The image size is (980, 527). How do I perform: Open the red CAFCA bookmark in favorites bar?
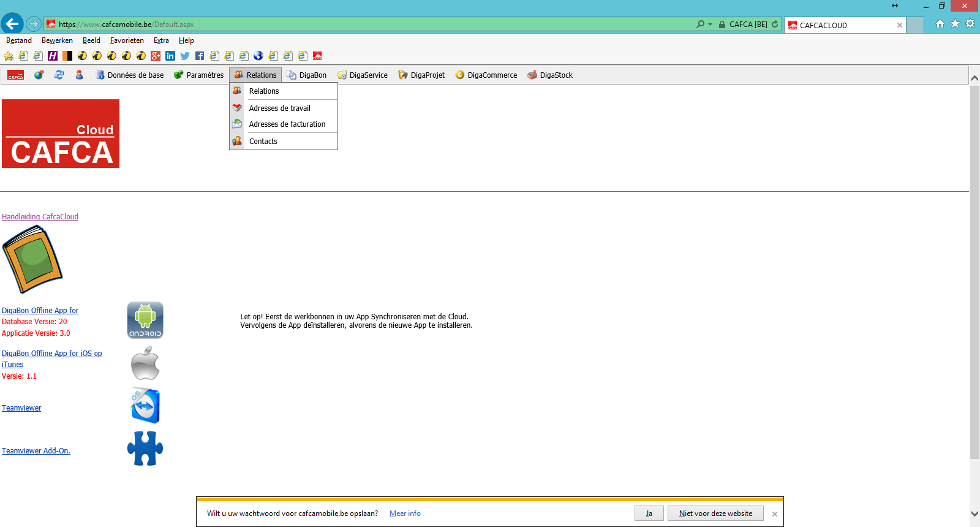point(317,56)
